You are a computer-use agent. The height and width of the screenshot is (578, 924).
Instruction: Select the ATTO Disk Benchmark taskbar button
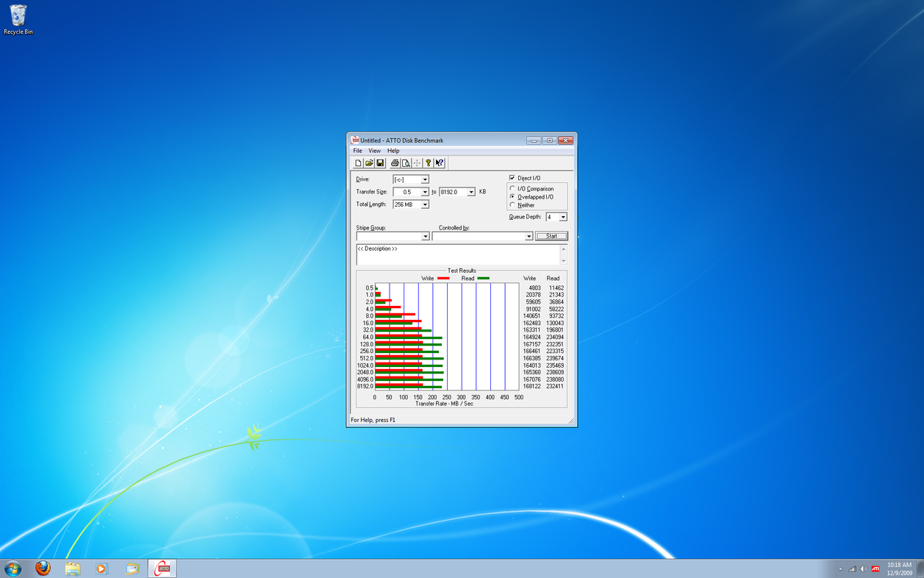162,568
